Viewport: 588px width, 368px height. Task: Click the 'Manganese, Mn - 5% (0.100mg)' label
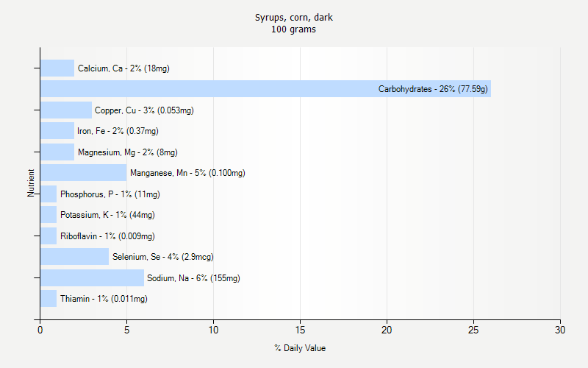coord(187,173)
